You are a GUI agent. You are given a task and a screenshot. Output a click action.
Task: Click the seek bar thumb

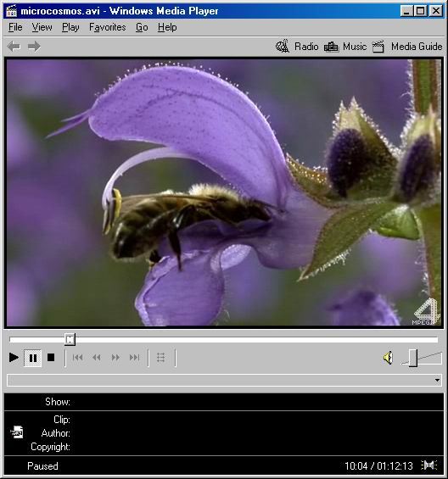pos(70,339)
